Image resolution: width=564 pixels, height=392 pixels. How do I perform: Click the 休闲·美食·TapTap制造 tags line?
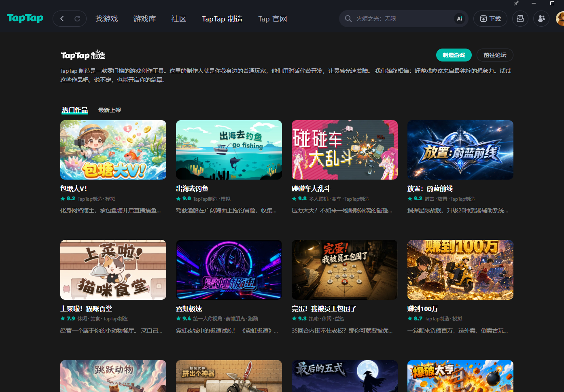[103, 319]
